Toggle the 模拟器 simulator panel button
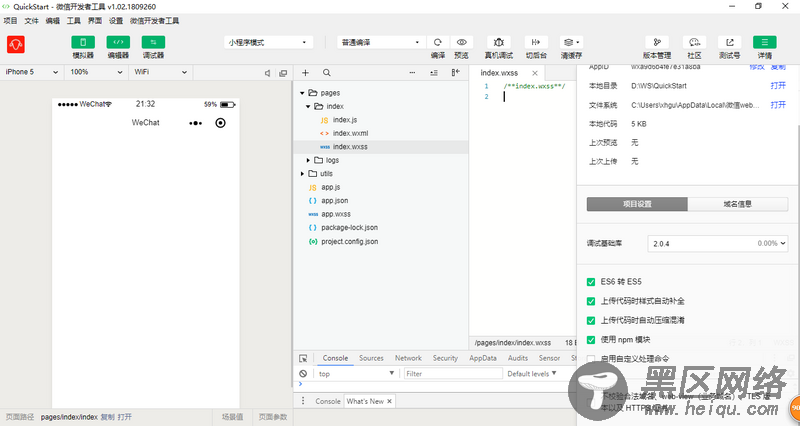The image size is (800, 426). [x=83, y=42]
